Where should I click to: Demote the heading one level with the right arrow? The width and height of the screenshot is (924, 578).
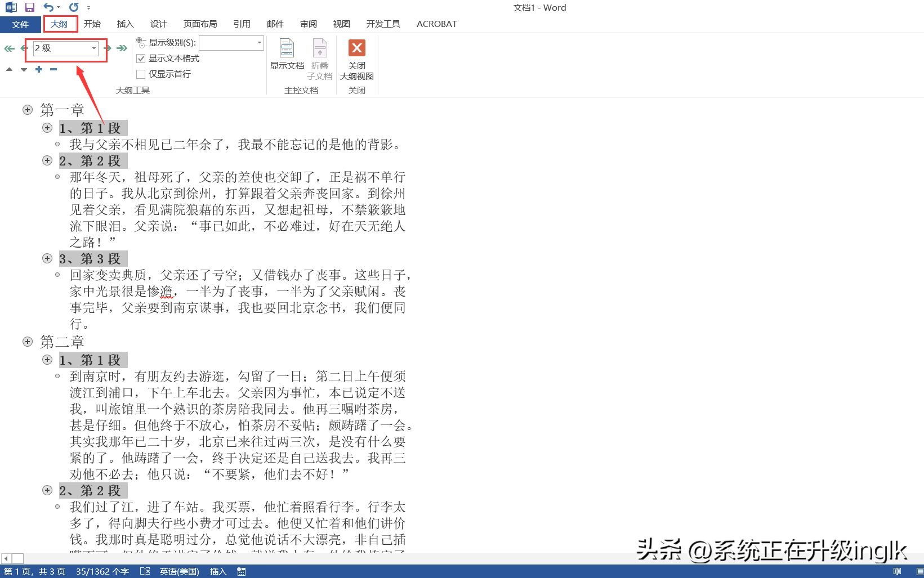point(108,48)
